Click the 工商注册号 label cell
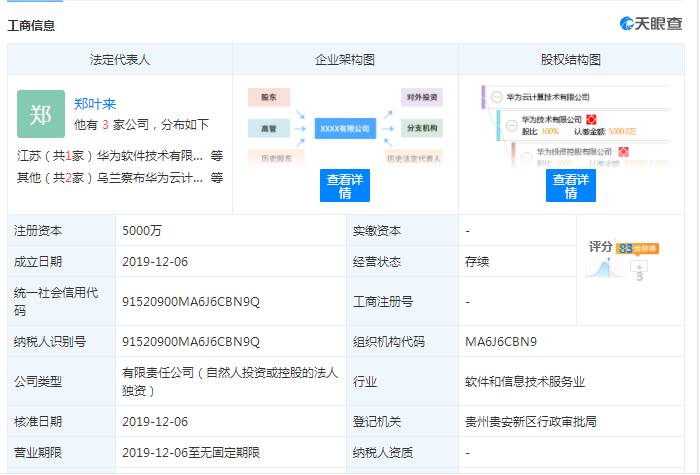 [x=402, y=301]
